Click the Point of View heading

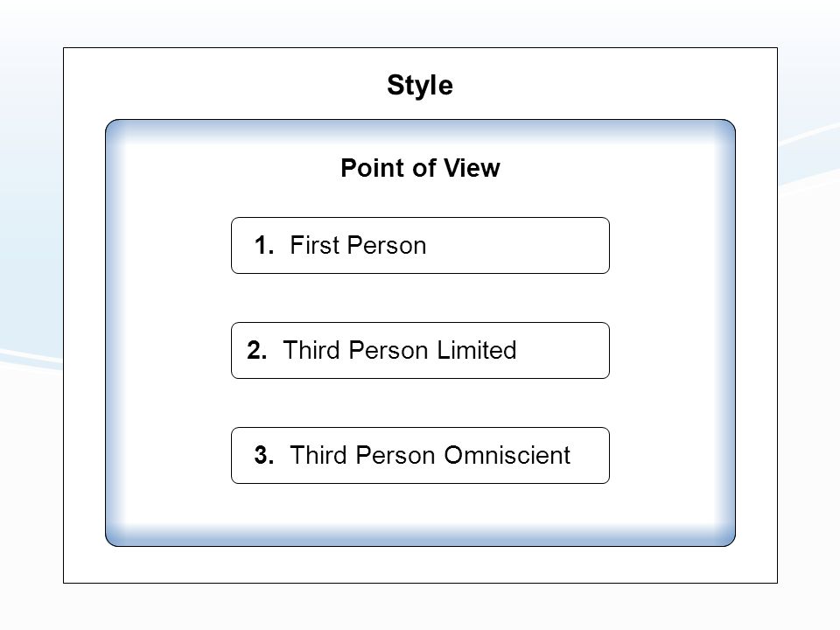tap(420, 168)
